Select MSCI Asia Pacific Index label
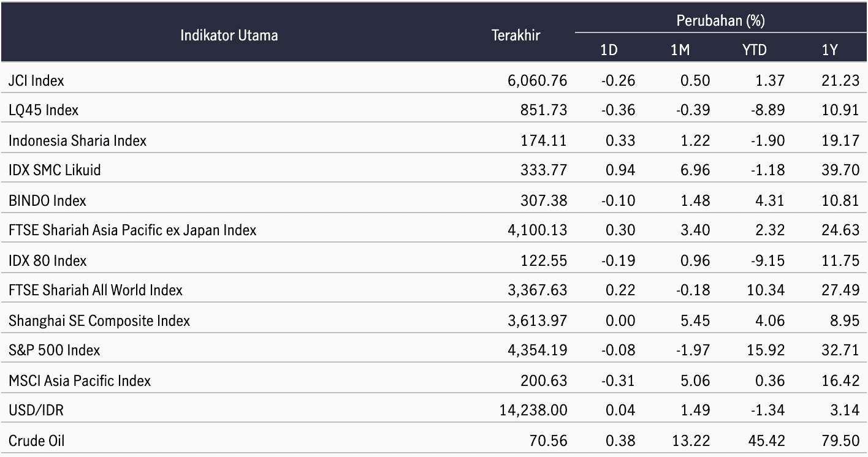The height and width of the screenshot is (457, 868). point(80,380)
